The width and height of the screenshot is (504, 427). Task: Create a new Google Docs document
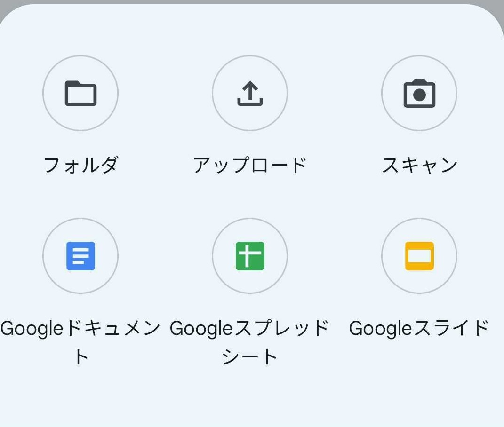tap(80, 256)
